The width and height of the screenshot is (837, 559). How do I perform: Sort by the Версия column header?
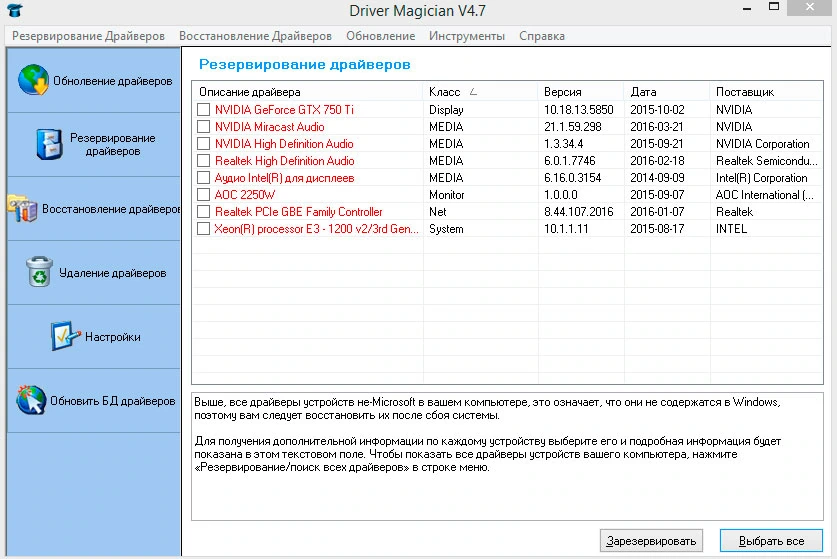pyautogui.click(x=580, y=92)
